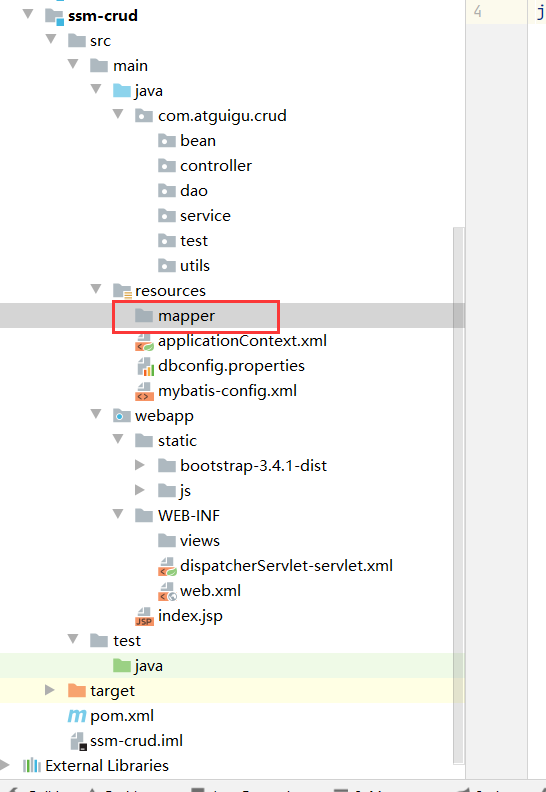
Task: Collapse the WEB-INF folder
Action: pos(118,514)
